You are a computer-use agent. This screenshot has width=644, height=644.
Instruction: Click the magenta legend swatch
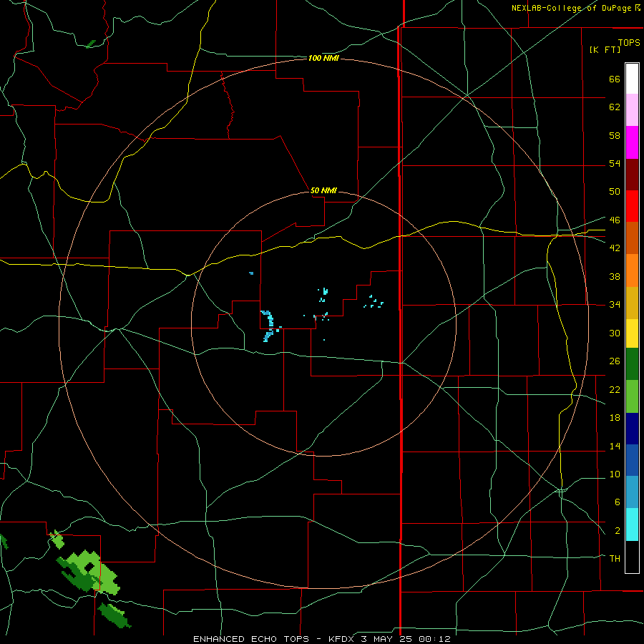tap(632, 142)
